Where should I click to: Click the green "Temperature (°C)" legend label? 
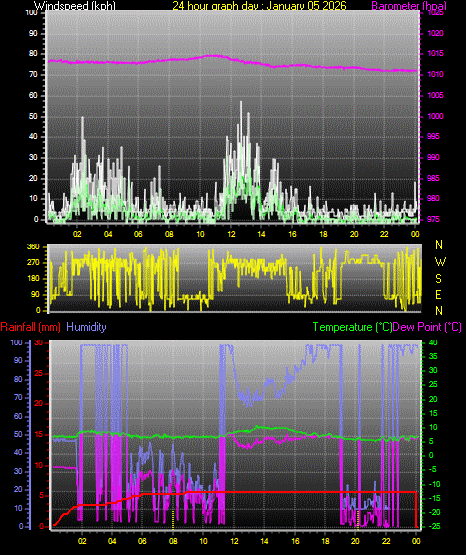pyautogui.click(x=352, y=327)
